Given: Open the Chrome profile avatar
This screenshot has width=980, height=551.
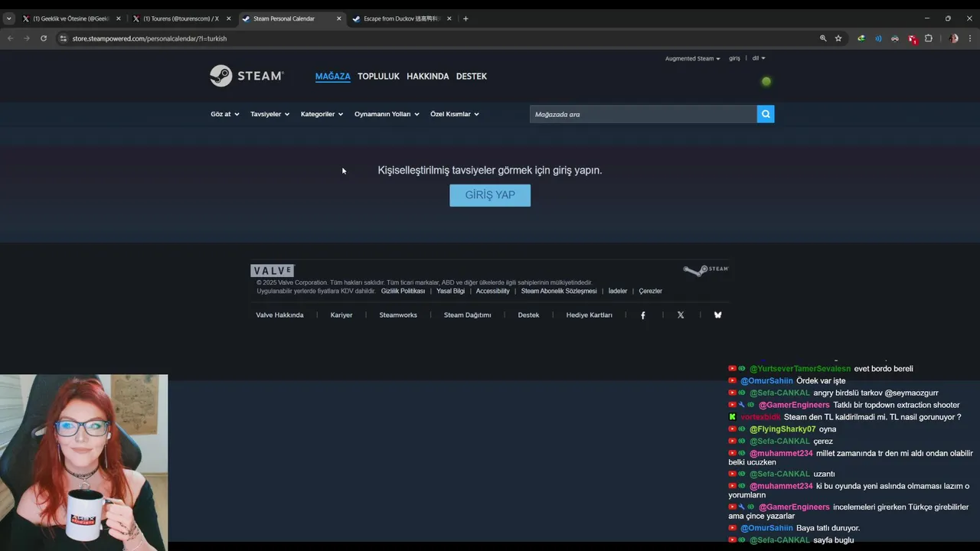Looking at the screenshot, I should 953,38.
